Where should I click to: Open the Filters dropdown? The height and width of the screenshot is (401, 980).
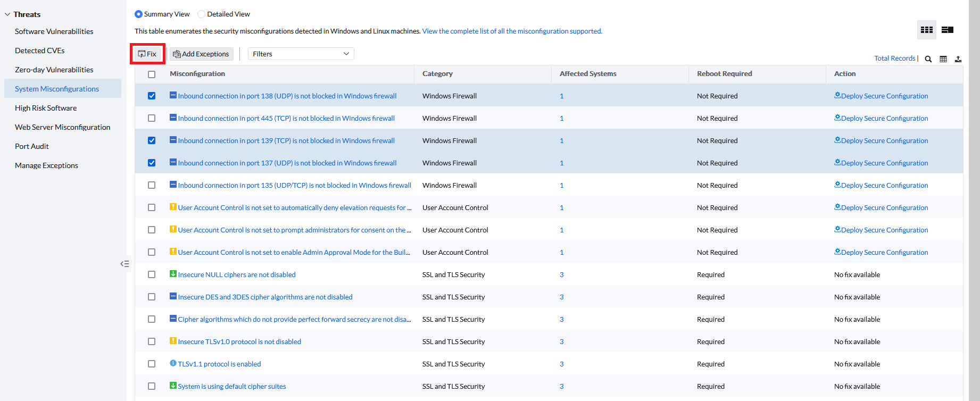pos(301,54)
